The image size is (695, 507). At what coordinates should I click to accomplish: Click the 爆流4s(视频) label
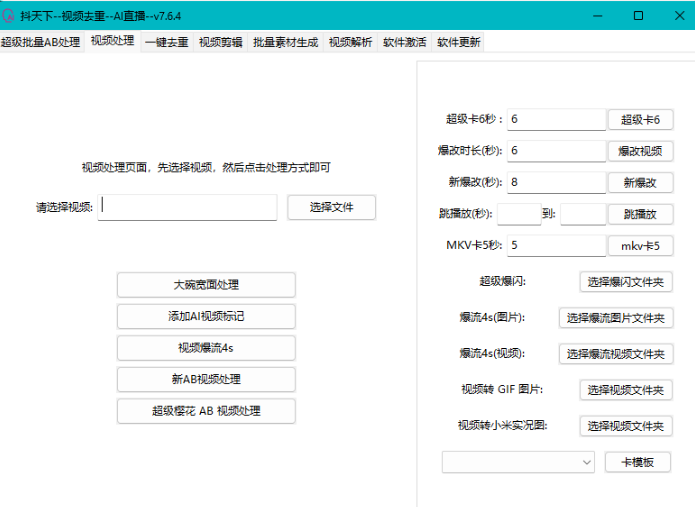point(492,353)
